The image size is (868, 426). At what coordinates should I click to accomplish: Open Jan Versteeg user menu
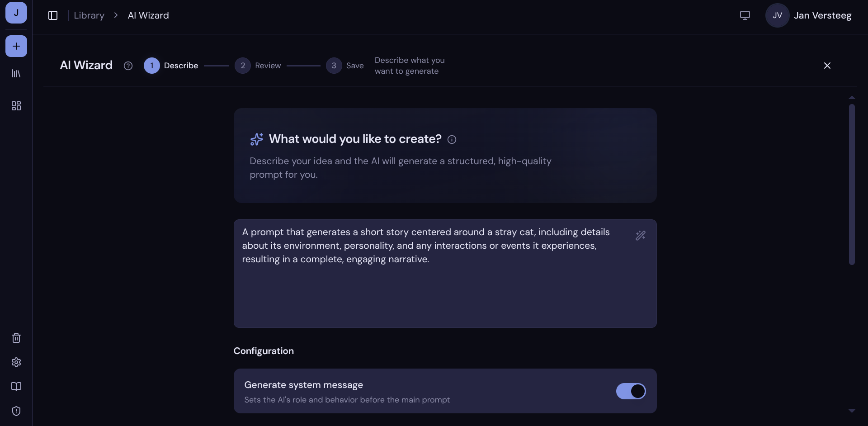click(x=808, y=15)
